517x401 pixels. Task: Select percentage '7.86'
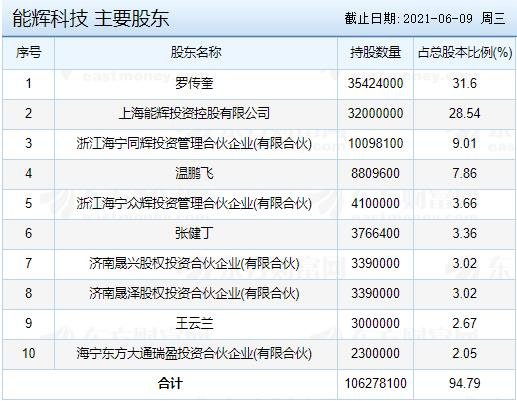[465, 173]
